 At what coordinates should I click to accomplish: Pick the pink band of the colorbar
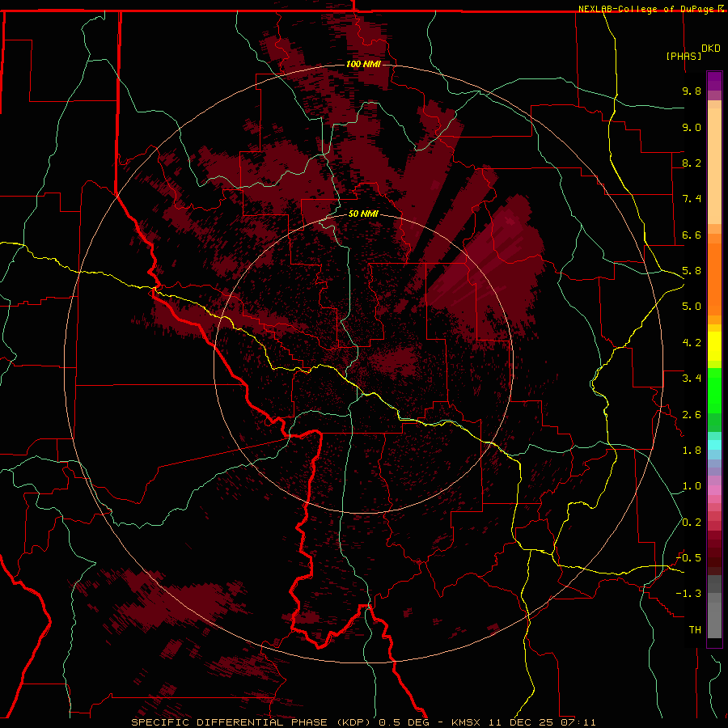point(714,490)
